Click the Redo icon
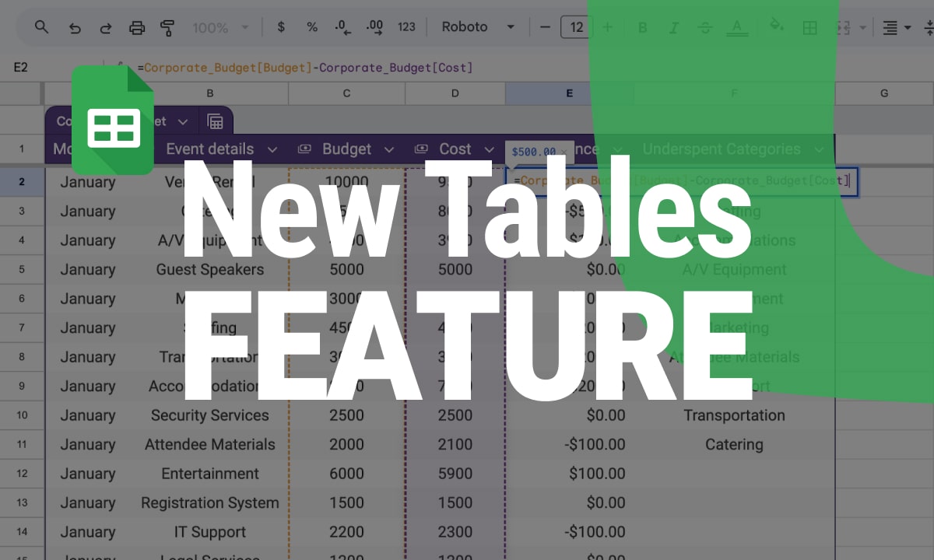934x560 pixels. click(x=105, y=26)
